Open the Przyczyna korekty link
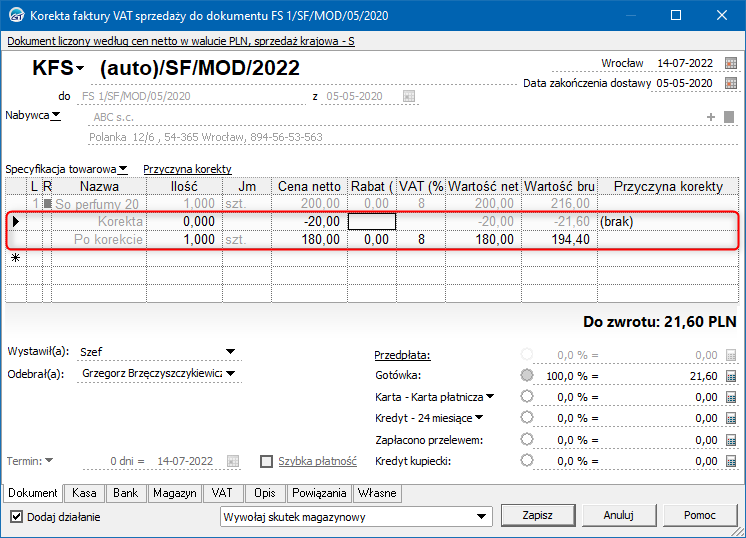746x538 pixels. 187,169
